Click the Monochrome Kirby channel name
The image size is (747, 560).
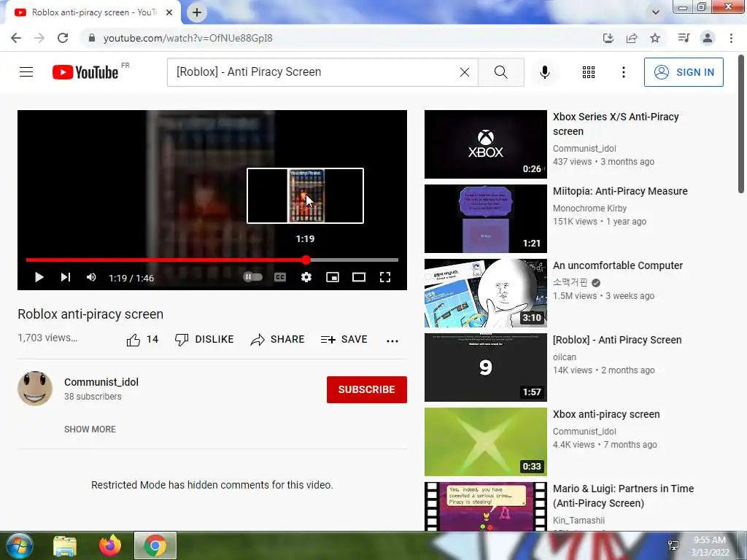pos(589,208)
